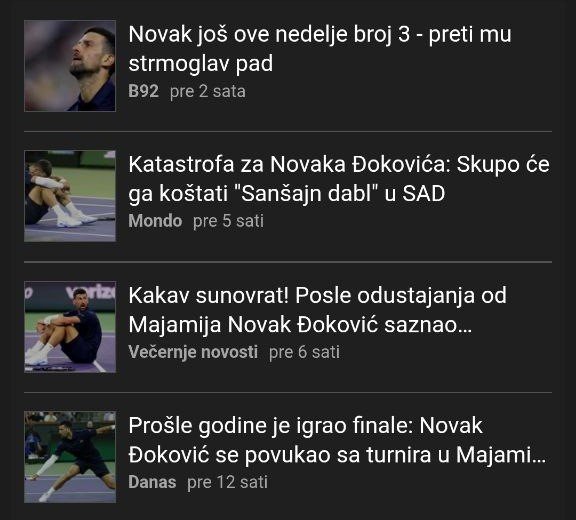
Task: Click the 'pre 6 sati' timestamp
Action: click(x=304, y=352)
